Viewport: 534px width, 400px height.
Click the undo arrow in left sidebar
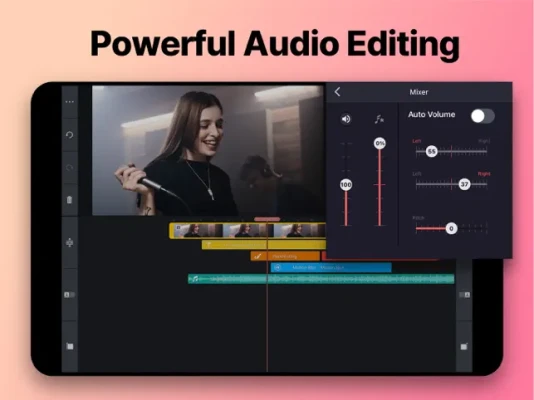click(69, 135)
